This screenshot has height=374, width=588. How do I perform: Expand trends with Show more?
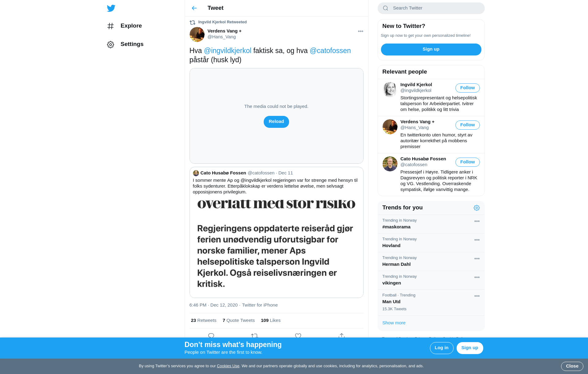394,323
